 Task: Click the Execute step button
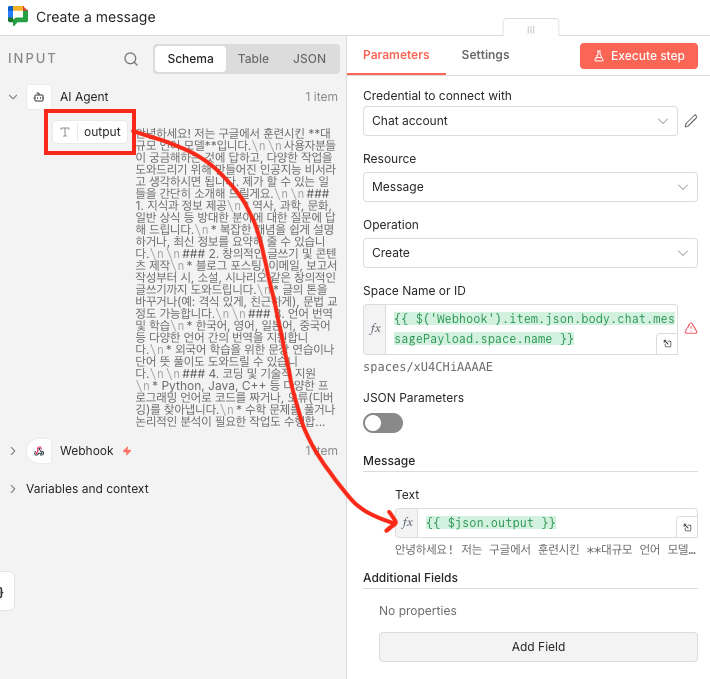point(638,56)
